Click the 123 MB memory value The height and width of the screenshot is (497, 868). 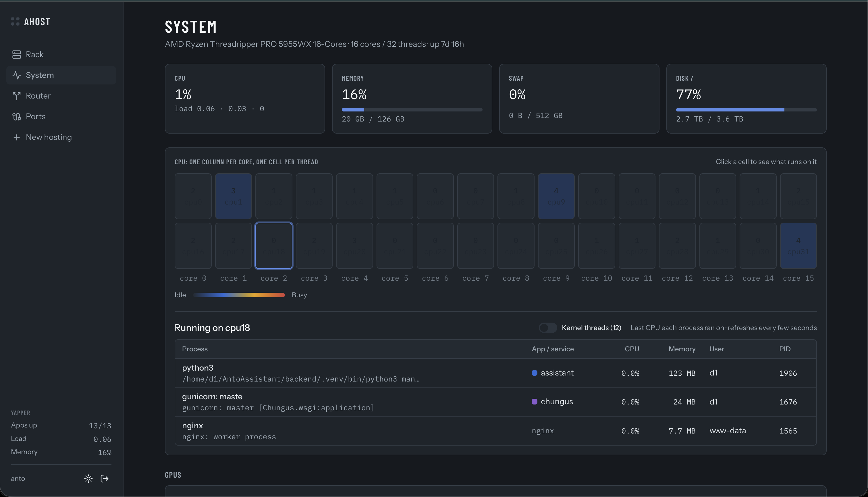[x=682, y=373]
